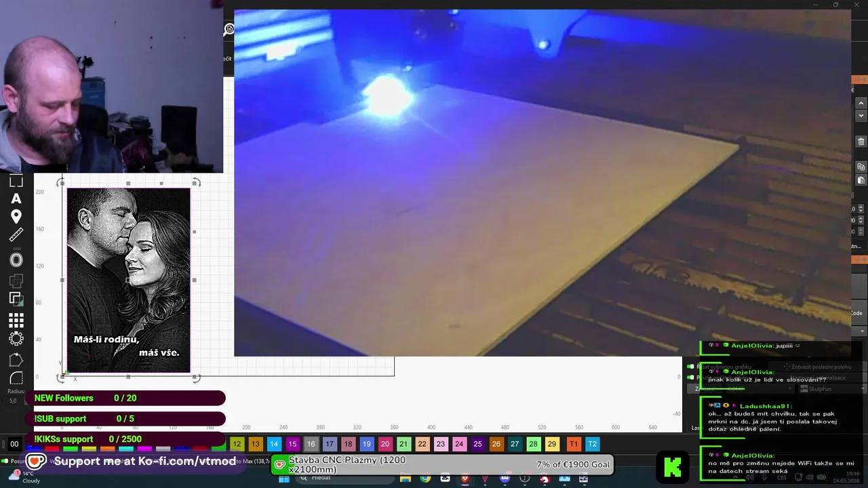The width and height of the screenshot is (868, 488).
Task: Click the 'Zobrazit poslední polohu' button
Action: click(x=817, y=367)
